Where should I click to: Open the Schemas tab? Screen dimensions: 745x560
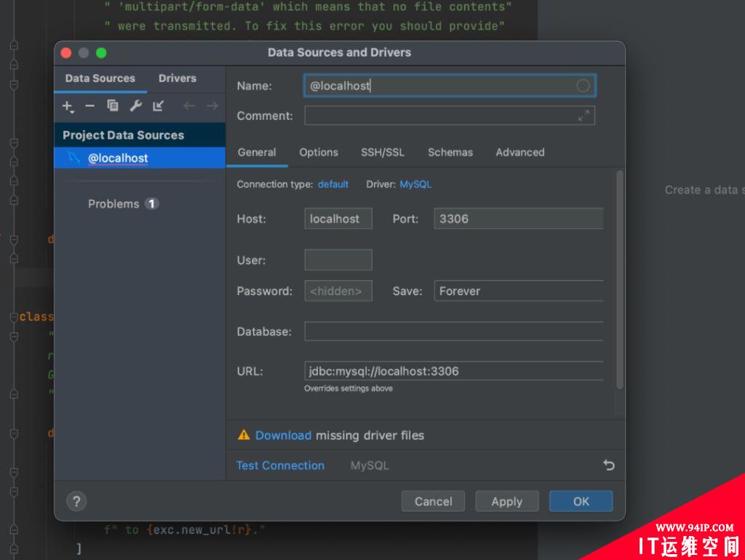(450, 153)
